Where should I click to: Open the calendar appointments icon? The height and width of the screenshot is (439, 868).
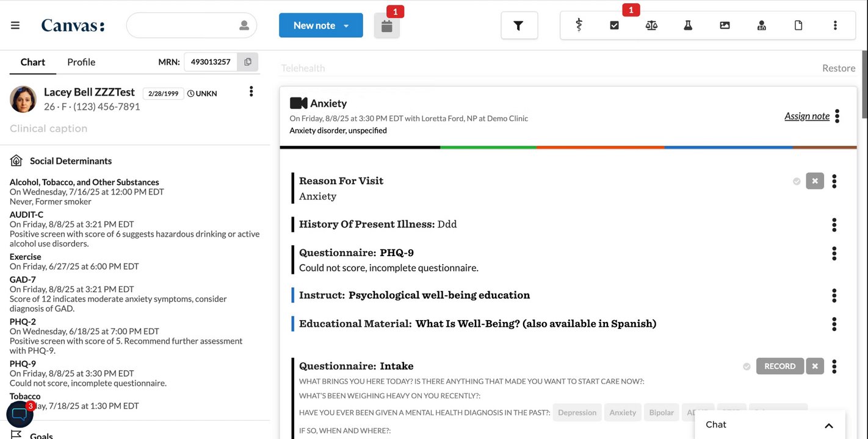[386, 26]
